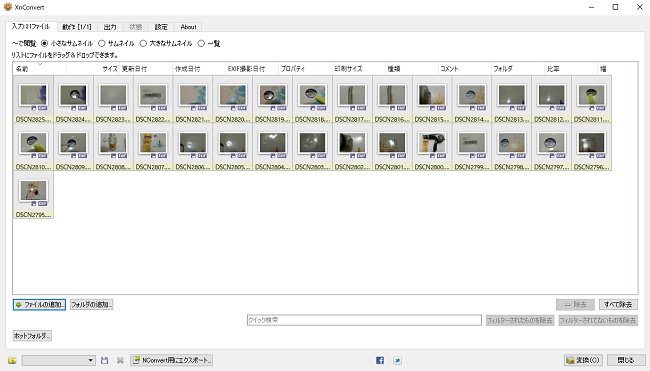Click the delete script X icon
Image resolution: width=650 pixels, height=371 pixels.
[x=120, y=360]
